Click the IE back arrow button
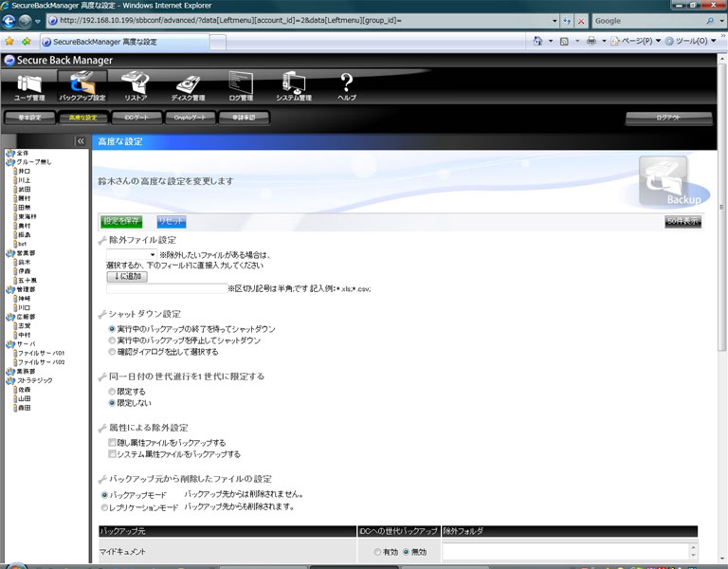Image resolution: width=728 pixels, height=569 pixels. (9, 21)
